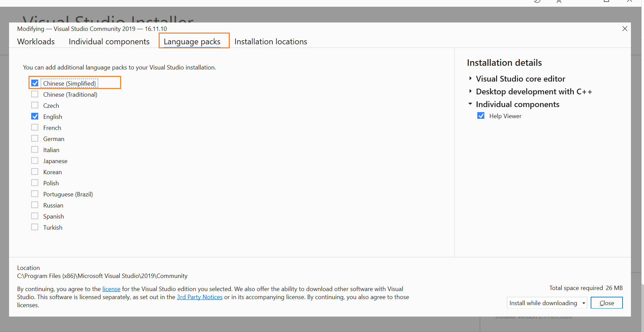Close the Modifying dialog with the X
Screen dimensions: 644x332
[625, 29]
